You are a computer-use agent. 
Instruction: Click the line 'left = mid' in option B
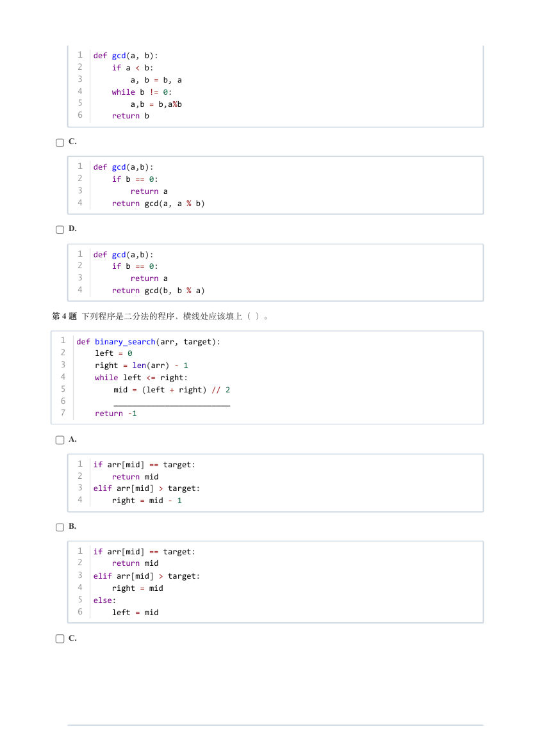(135, 613)
